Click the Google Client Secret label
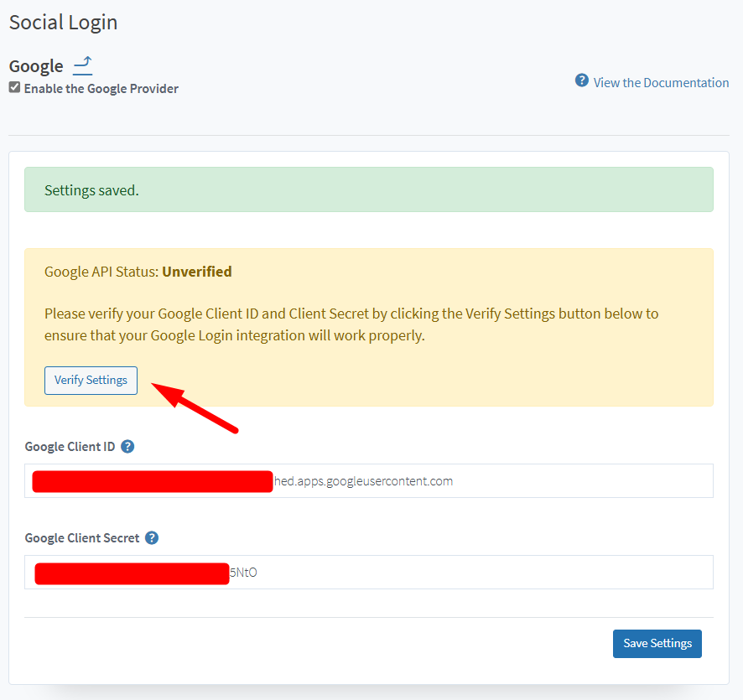The height and width of the screenshot is (700, 743). click(82, 538)
